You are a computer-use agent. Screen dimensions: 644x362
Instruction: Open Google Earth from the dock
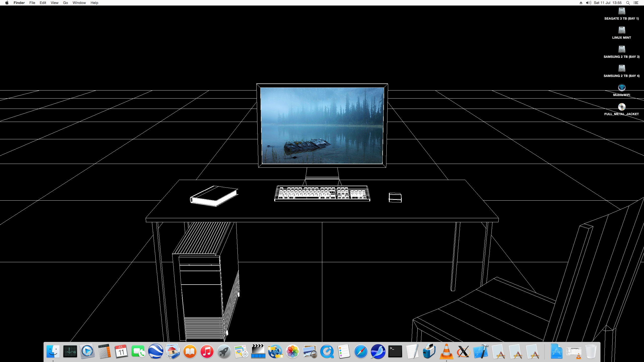click(155, 351)
